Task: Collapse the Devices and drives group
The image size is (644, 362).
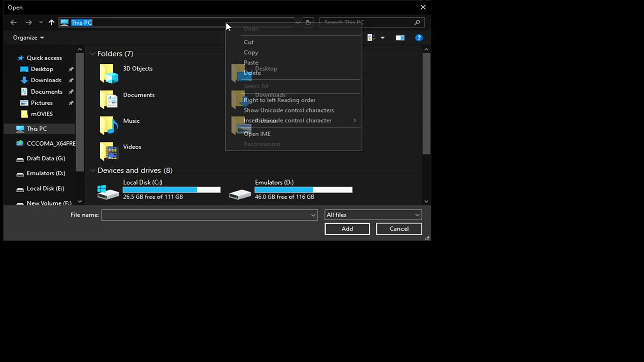Action: coord(92,171)
